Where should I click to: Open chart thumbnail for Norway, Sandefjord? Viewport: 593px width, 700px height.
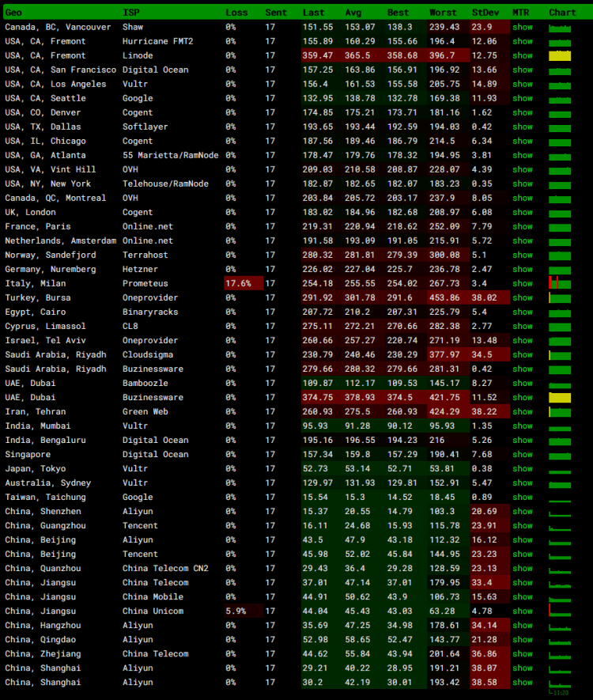[x=560, y=255]
